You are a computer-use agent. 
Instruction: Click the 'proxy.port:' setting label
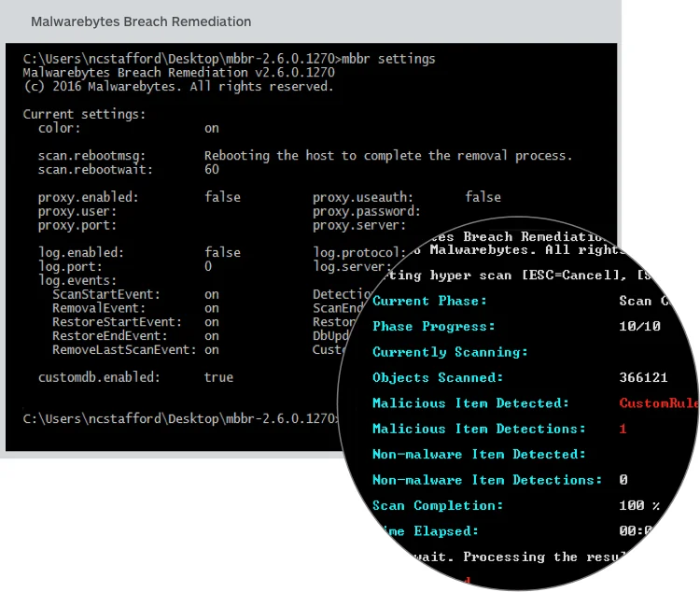pyautogui.click(x=77, y=225)
